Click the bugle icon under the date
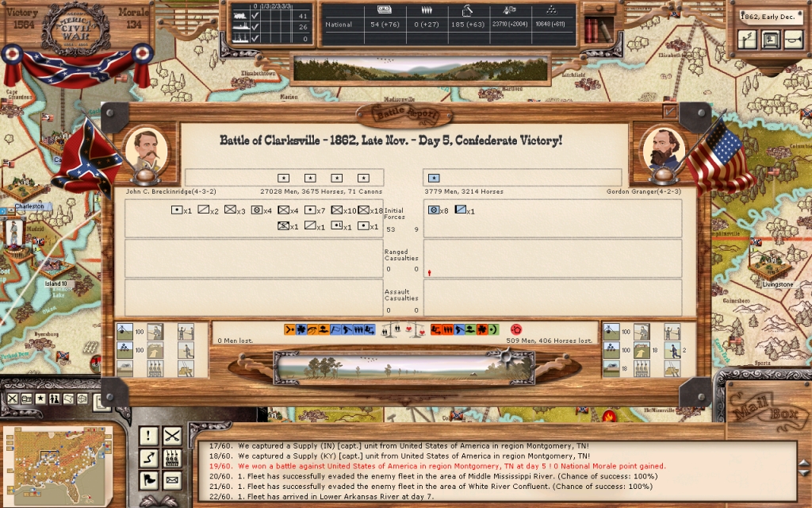The width and height of the screenshot is (812, 508). 791,40
